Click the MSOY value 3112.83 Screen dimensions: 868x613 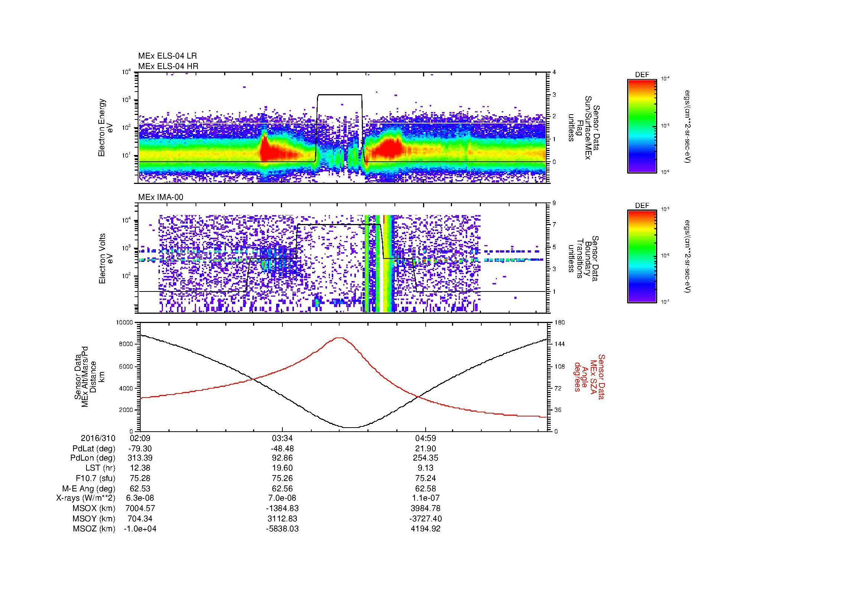[x=282, y=518]
